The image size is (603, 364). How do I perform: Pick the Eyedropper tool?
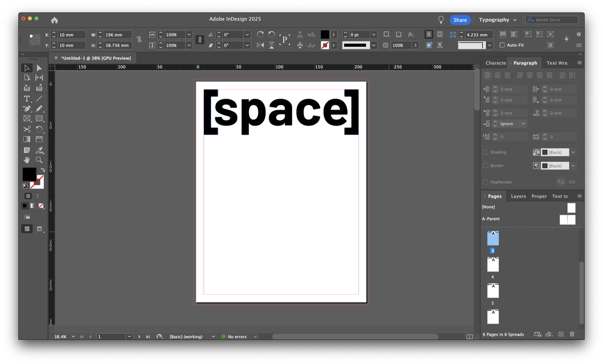39,150
